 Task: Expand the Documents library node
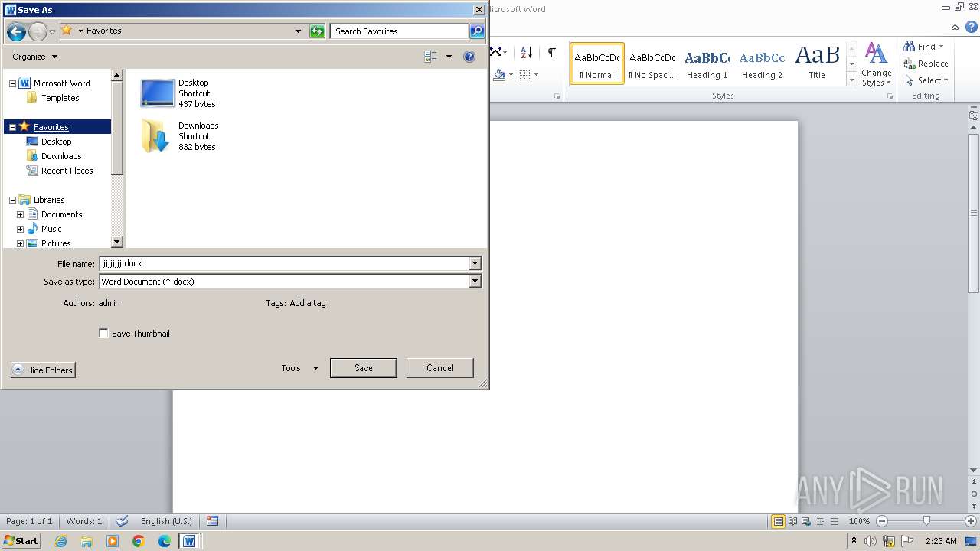[20, 214]
